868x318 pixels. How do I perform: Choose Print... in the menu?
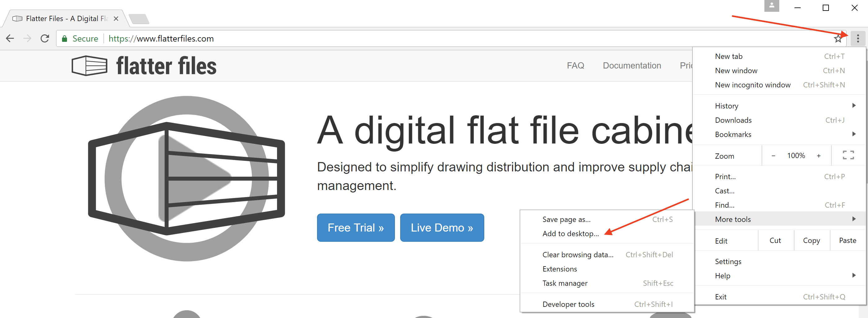(779, 176)
